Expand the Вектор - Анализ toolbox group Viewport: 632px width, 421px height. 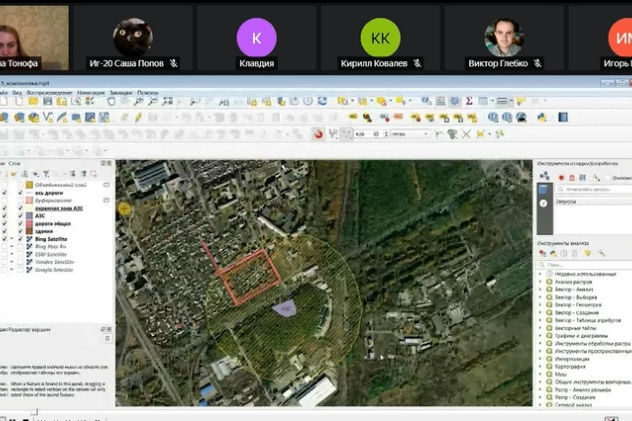pyautogui.click(x=542, y=291)
